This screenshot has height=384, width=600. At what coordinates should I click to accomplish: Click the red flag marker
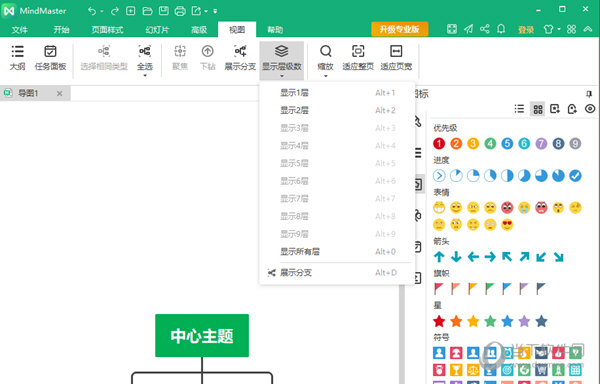[439, 288]
